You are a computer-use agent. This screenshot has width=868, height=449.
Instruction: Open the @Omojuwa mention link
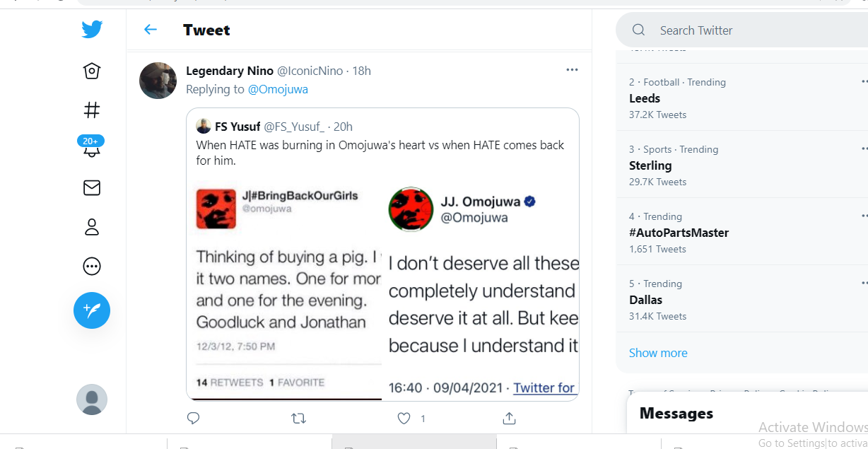278,89
